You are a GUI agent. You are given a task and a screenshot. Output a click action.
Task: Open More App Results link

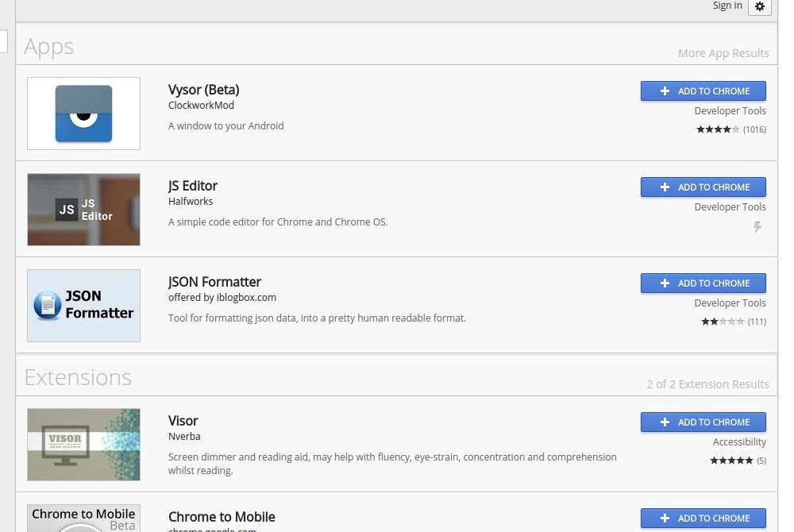723,53
